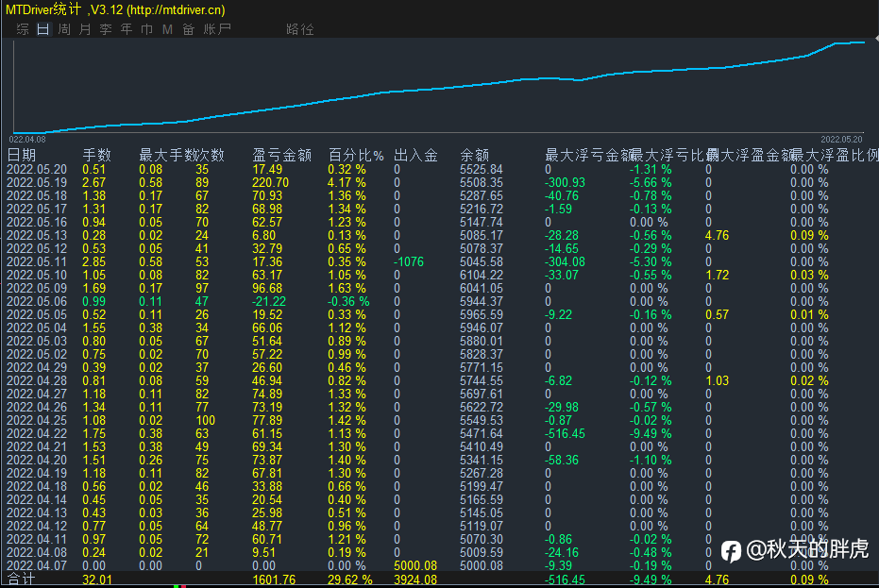This screenshot has height=588, width=879.
Task: Click floating loss -24.16 in the 2022.04.08 row
Action: tap(562, 553)
